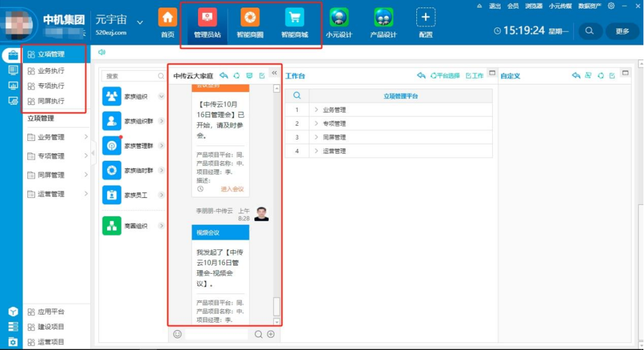Open the settings gear in title bar
This screenshot has width=644, height=350.
pyautogui.click(x=611, y=6)
